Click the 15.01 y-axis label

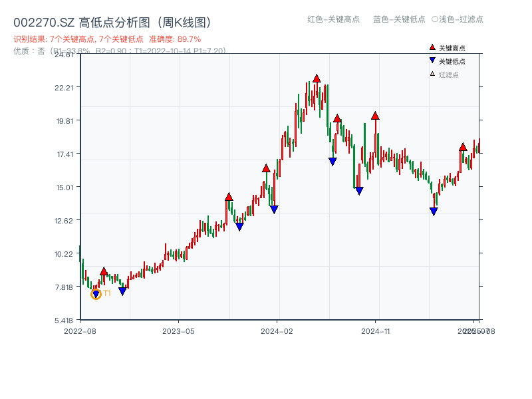click(x=65, y=188)
